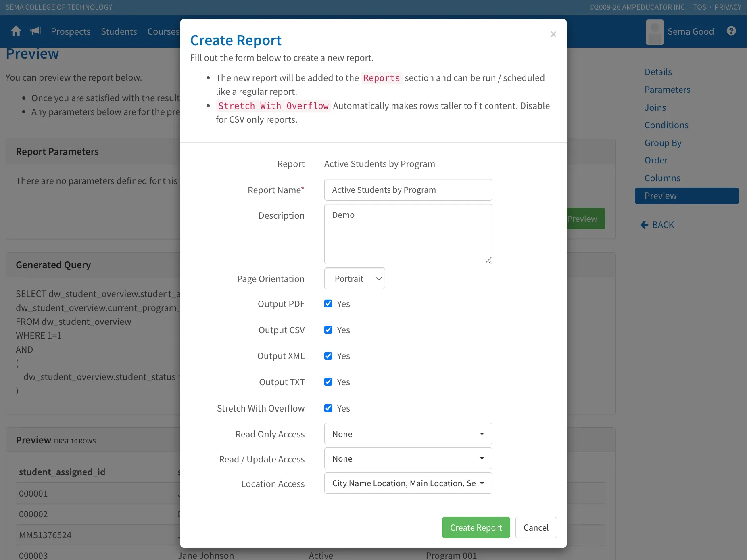Open the PRIVACY link
747x560 pixels.
(728, 7)
